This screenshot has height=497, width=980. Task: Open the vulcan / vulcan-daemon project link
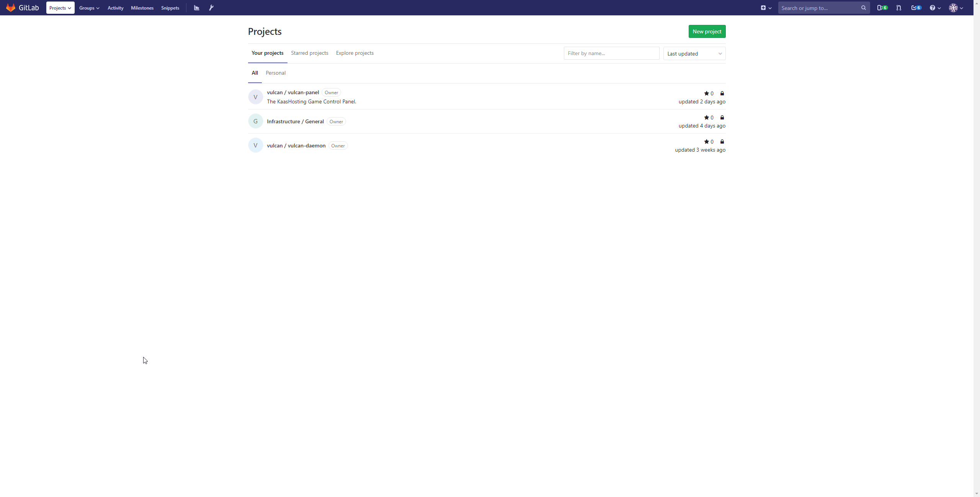click(296, 146)
